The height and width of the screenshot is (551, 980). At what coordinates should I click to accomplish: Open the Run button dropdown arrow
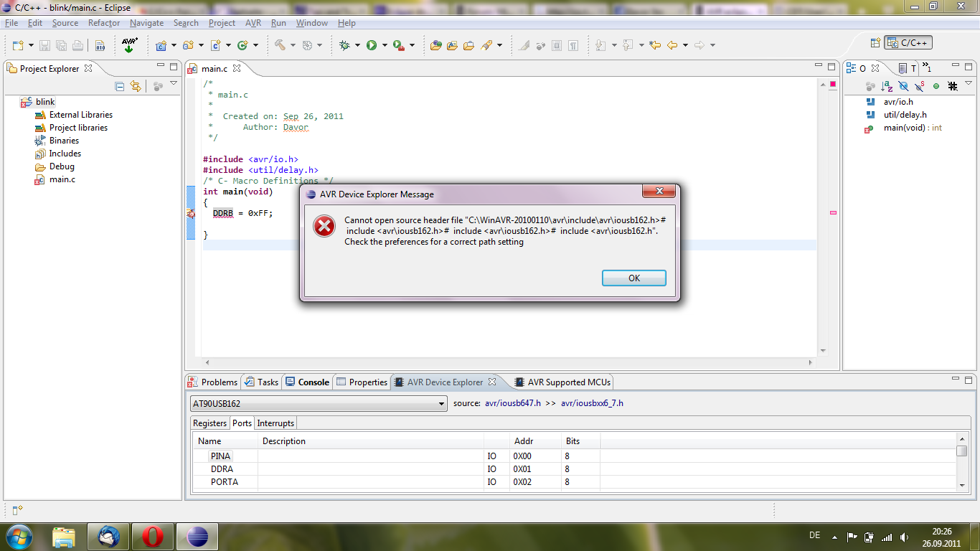coord(385,45)
